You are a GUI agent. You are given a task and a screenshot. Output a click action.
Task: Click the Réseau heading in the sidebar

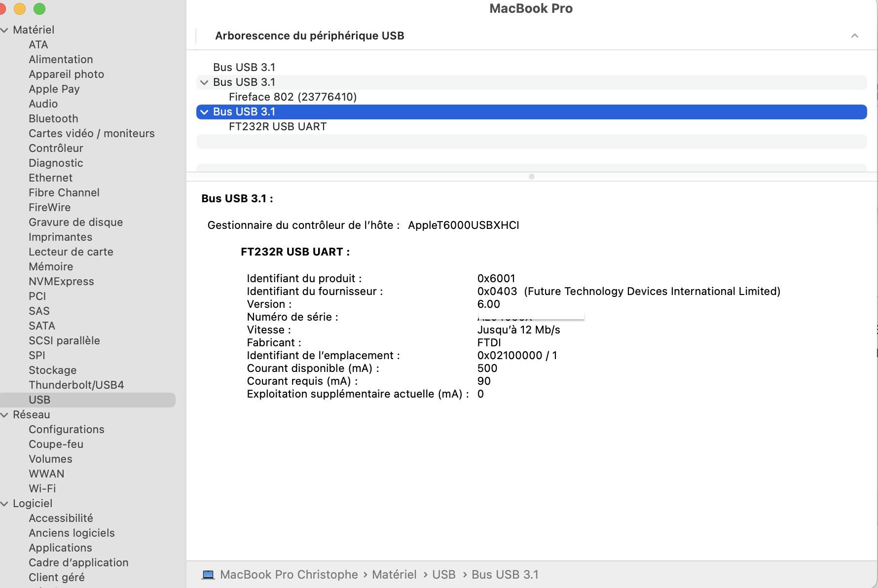pos(32,415)
